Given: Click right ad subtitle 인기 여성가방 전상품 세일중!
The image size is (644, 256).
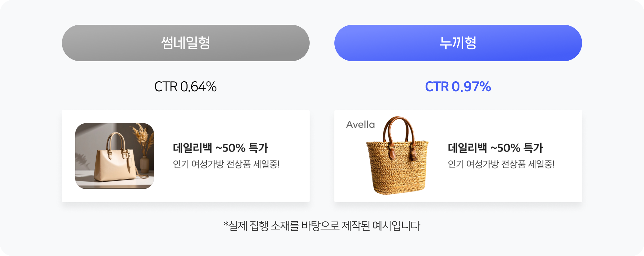Looking at the screenshot, I should (x=501, y=164).
